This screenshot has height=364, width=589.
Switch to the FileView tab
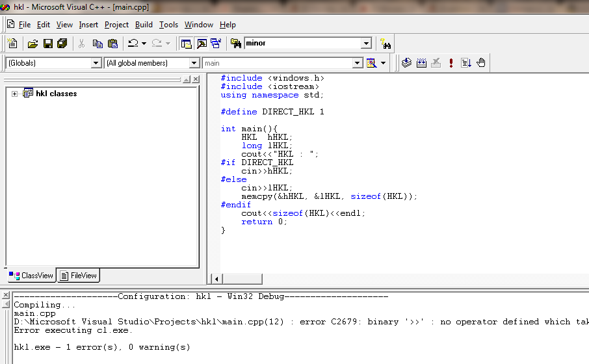78,276
